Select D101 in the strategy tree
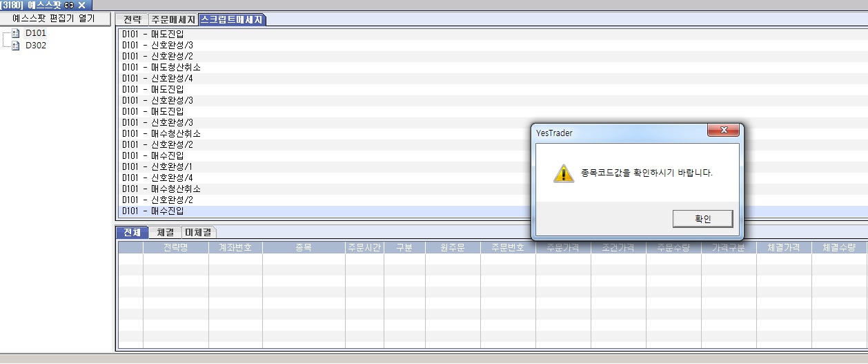This screenshot has width=868, height=364. coord(36,33)
